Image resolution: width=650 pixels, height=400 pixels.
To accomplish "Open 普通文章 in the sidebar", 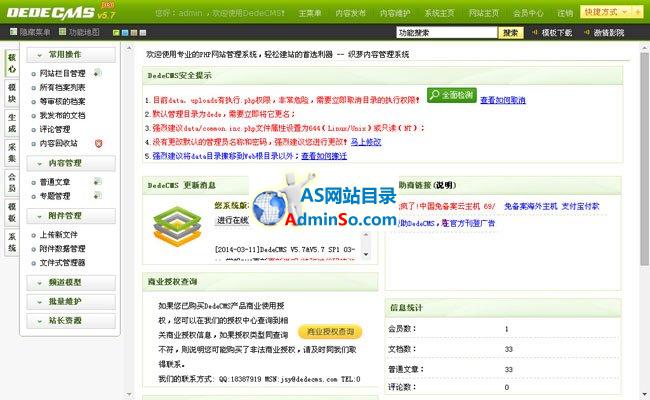I will click(x=55, y=182).
